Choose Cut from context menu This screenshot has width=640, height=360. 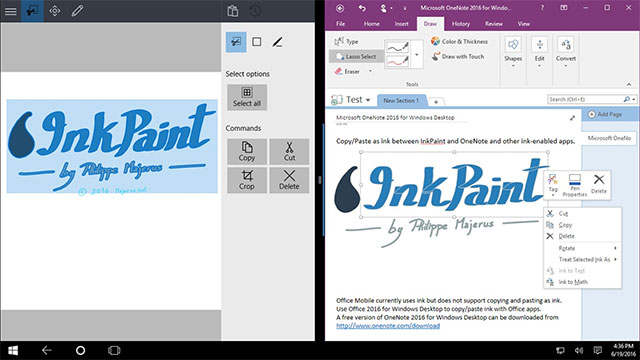[582, 213]
